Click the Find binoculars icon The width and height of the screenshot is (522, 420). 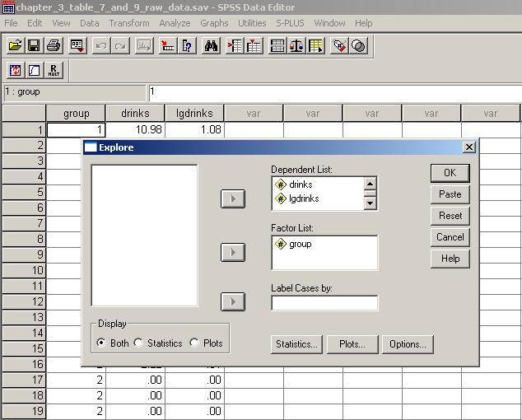[211, 45]
